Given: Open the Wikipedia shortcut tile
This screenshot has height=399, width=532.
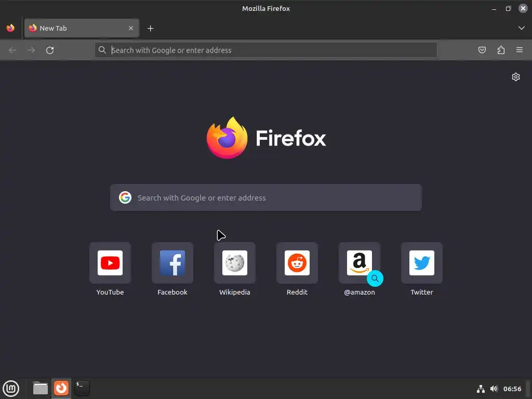Looking at the screenshot, I should [x=235, y=262].
